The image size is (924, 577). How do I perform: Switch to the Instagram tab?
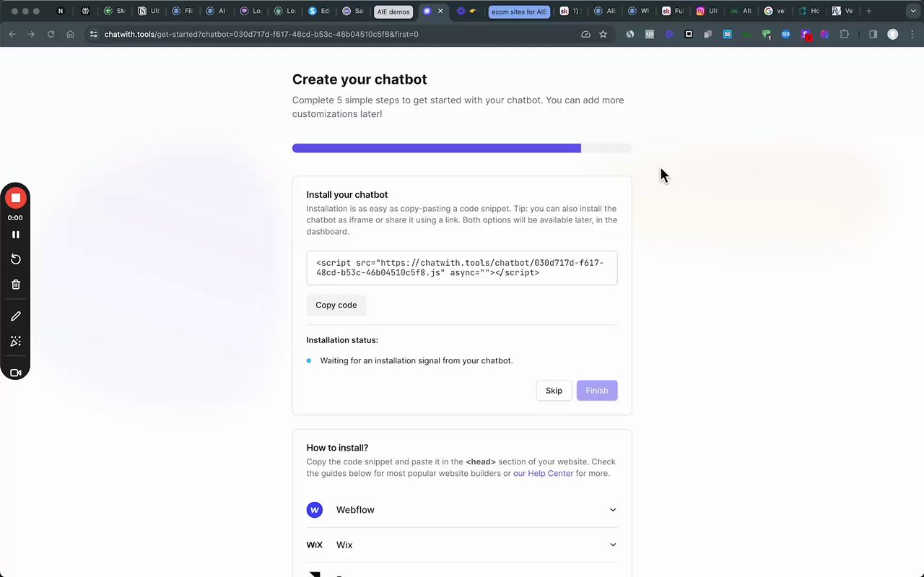click(x=707, y=11)
